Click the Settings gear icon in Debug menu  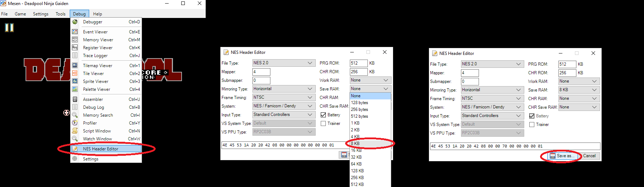tap(75, 159)
